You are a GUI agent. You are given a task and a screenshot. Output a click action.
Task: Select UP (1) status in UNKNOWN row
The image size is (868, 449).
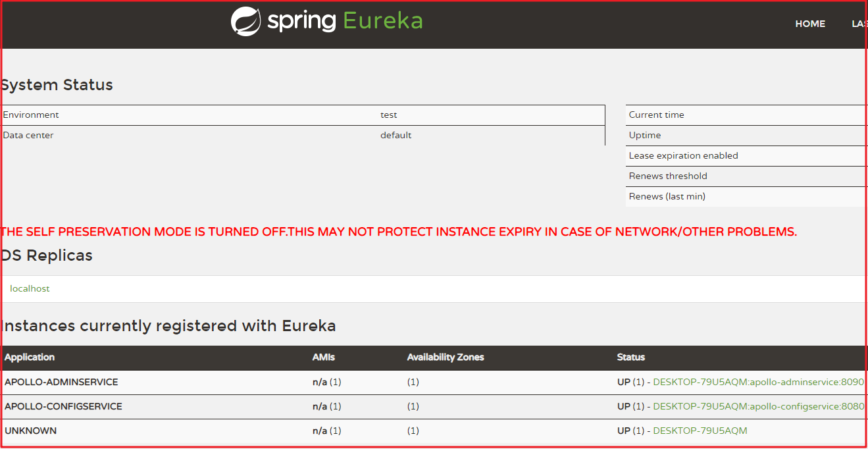point(630,431)
